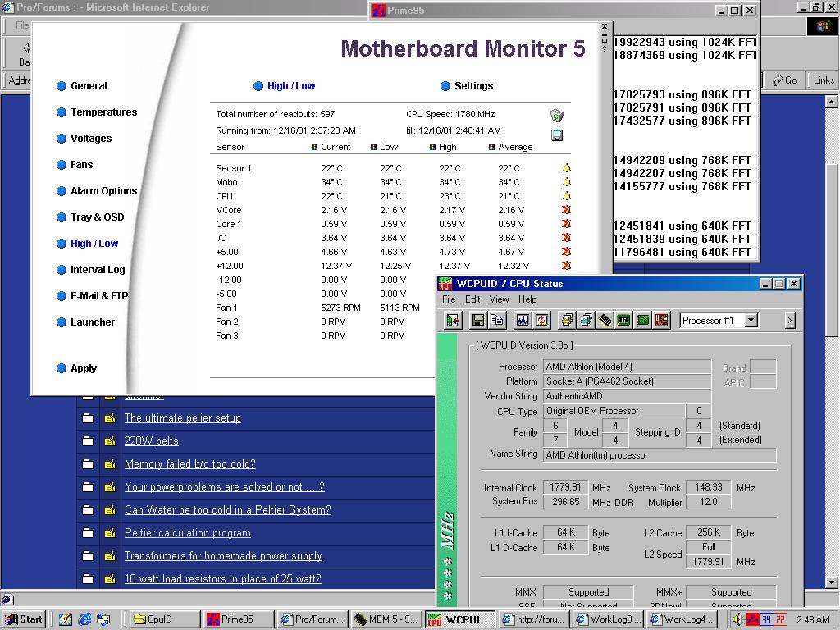Open 'Transformers for homemade power supply' link

coord(223,555)
